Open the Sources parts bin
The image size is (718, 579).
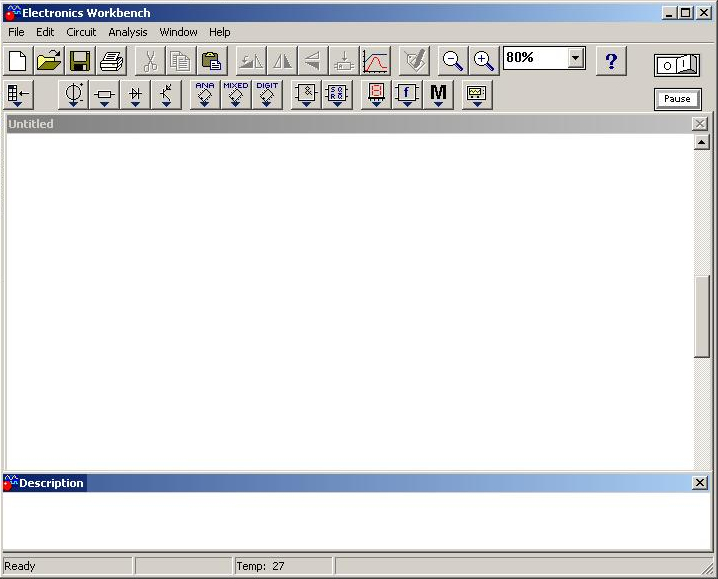click(73, 95)
